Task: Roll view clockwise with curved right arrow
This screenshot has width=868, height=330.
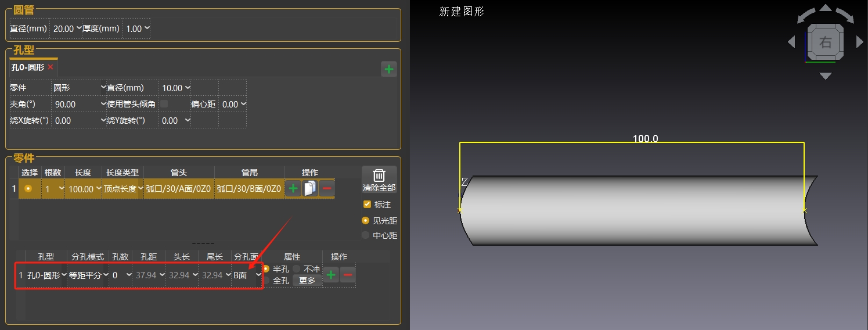Action: [x=845, y=16]
